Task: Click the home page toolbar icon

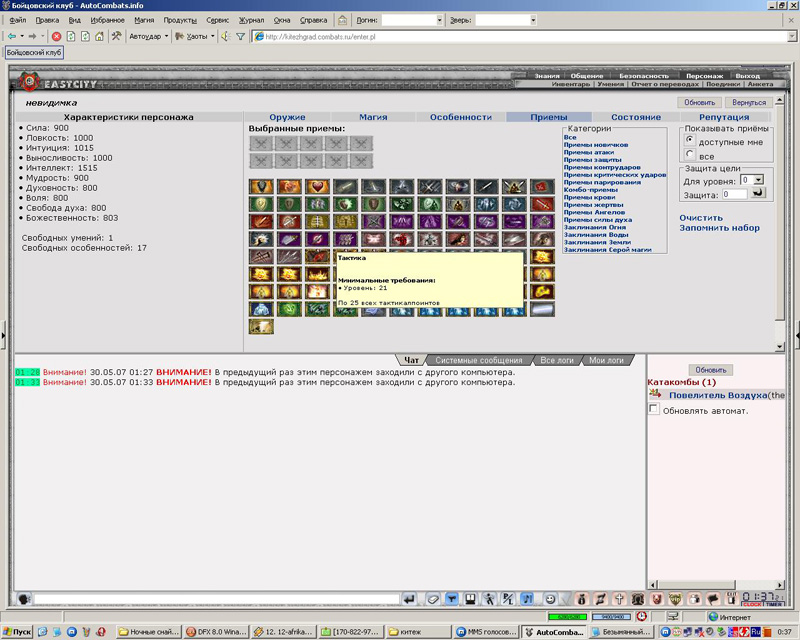Action: pyautogui.click(x=99, y=36)
